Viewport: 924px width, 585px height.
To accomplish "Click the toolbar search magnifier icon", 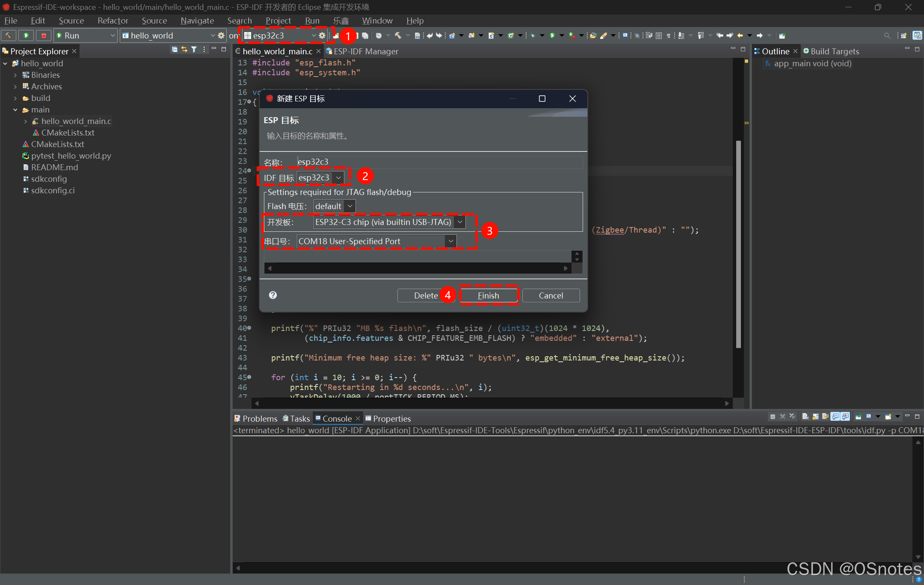I will pos(887,35).
